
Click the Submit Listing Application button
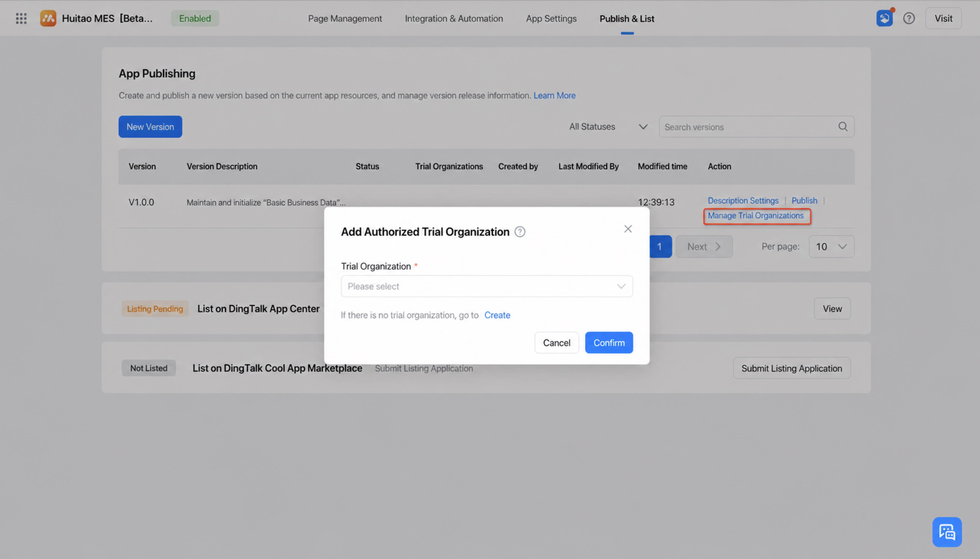pyautogui.click(x=791, y=368)
